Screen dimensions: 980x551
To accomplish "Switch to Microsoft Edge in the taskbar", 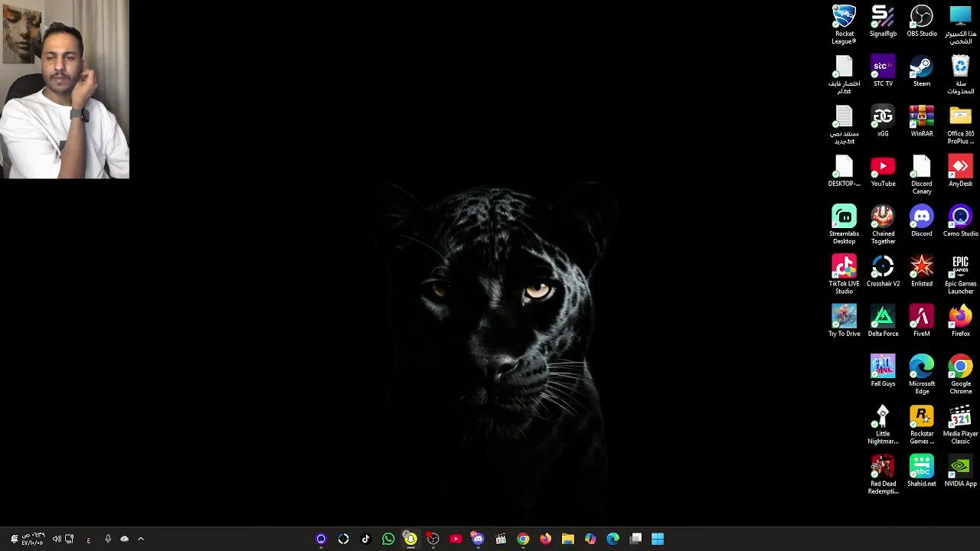I will (x=613, y=539).
